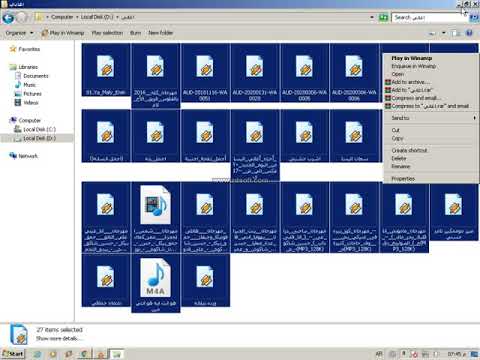Click the system tray clock
Screen dimensions: 480x360
456,354
